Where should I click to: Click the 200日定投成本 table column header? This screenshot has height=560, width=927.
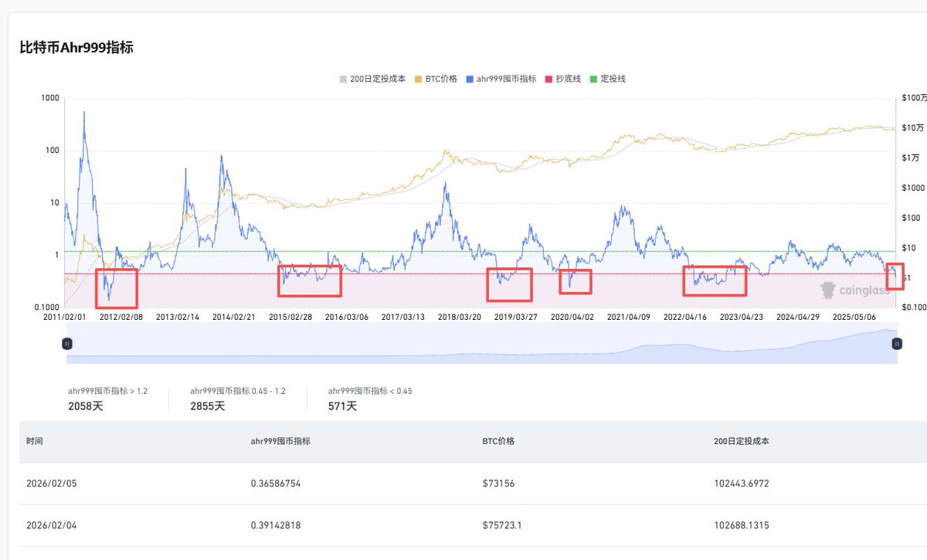point(742,441)
